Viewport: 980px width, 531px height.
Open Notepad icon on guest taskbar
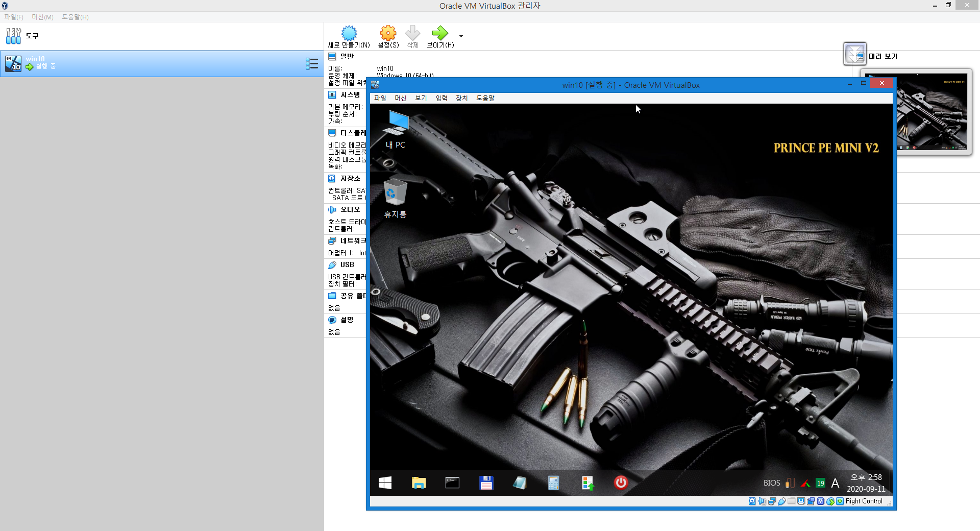pos(520,482)
